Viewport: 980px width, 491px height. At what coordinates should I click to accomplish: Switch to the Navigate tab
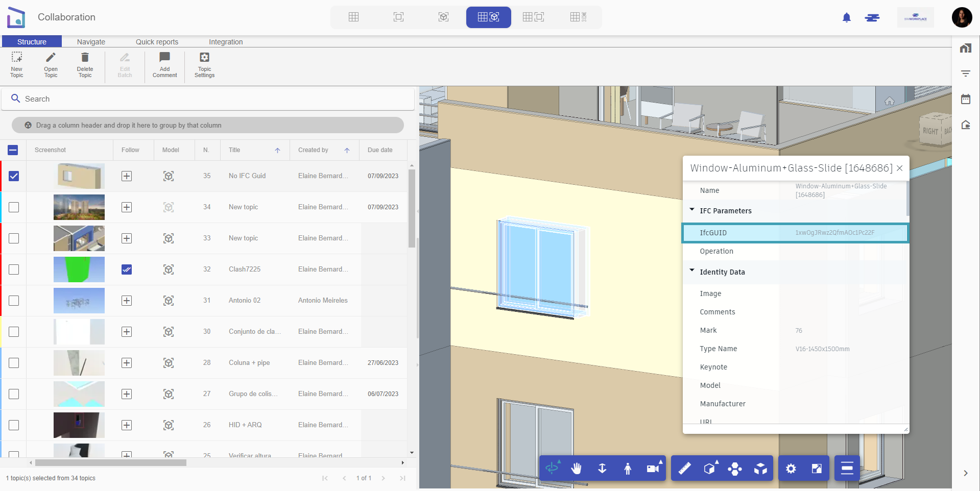(x=91, y=41)
